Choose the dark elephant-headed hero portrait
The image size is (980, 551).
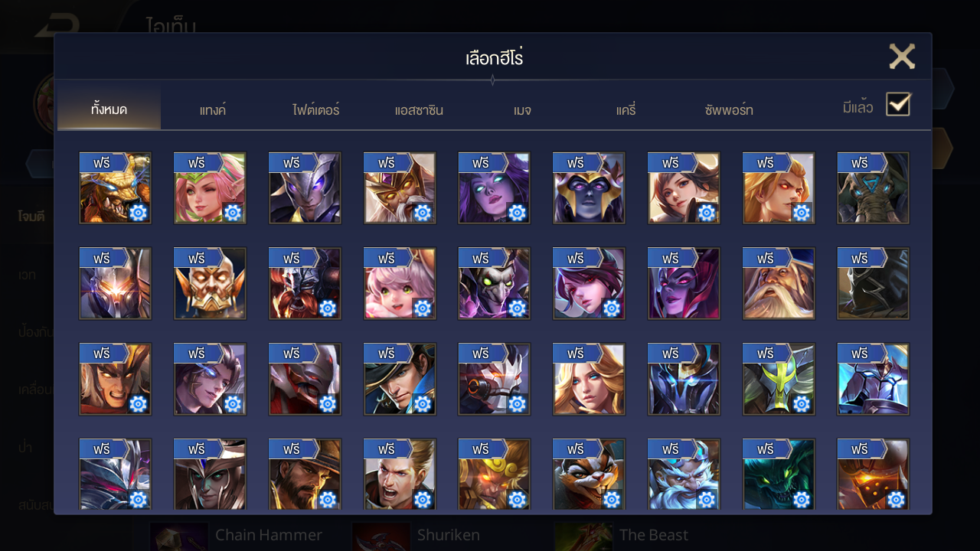pyautogui.click(x=873, y=187)
